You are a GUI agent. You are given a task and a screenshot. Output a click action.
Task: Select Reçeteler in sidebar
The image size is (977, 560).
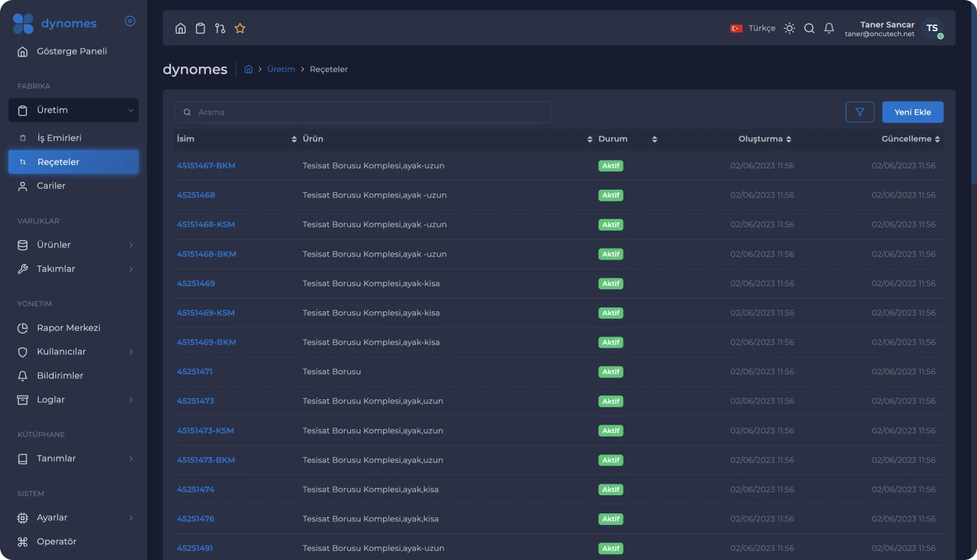click(x=73, y=162)
